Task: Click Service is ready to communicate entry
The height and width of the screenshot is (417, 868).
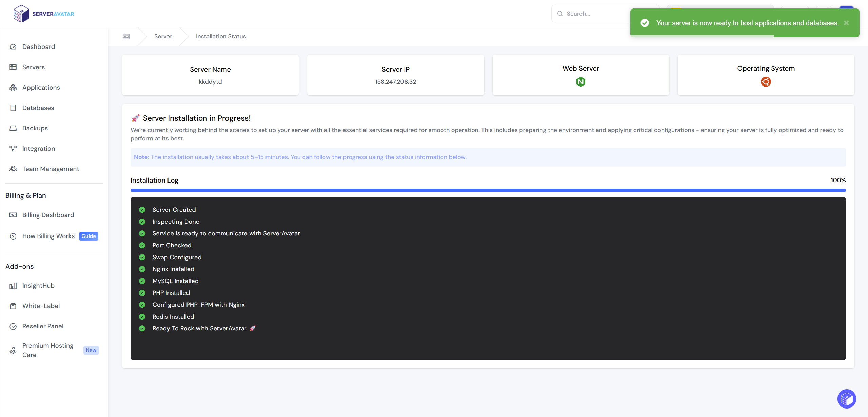Action: 226,233
